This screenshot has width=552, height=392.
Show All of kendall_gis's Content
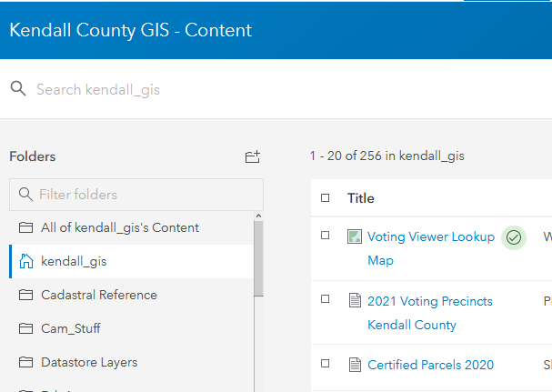(x=119, y=227)
